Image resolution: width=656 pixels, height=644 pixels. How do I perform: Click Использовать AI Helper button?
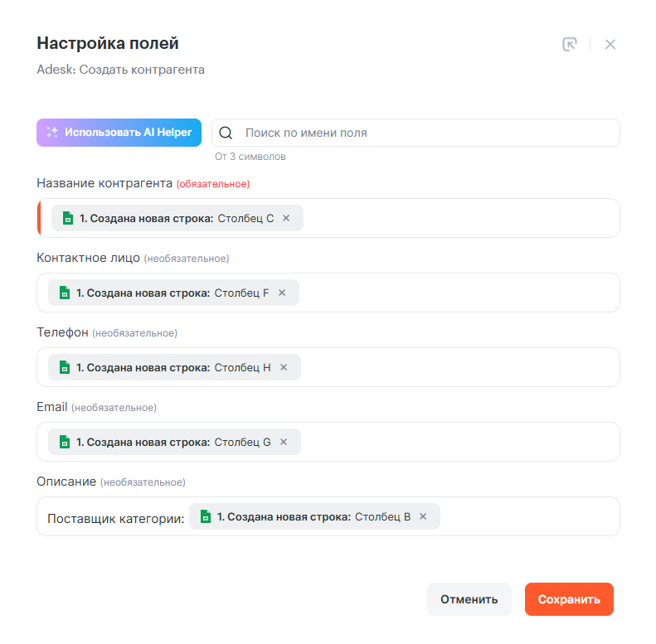coord(119,133)
